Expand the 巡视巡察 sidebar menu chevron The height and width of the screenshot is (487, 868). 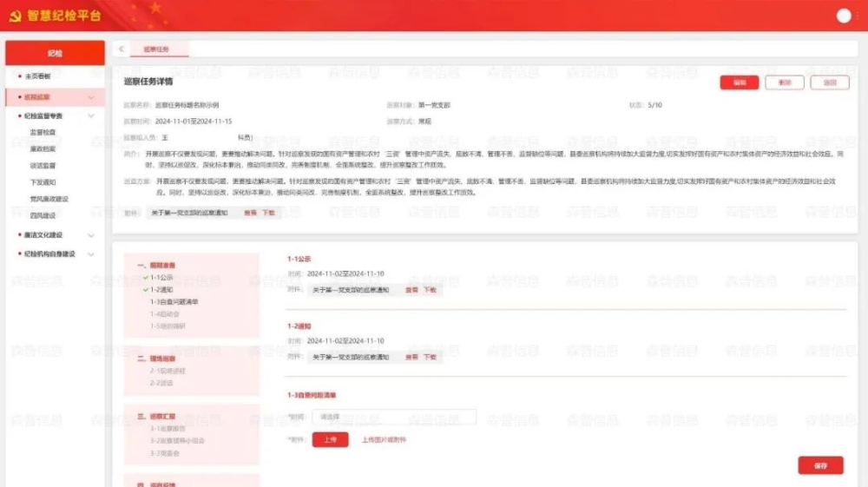(x=92, y=97)
